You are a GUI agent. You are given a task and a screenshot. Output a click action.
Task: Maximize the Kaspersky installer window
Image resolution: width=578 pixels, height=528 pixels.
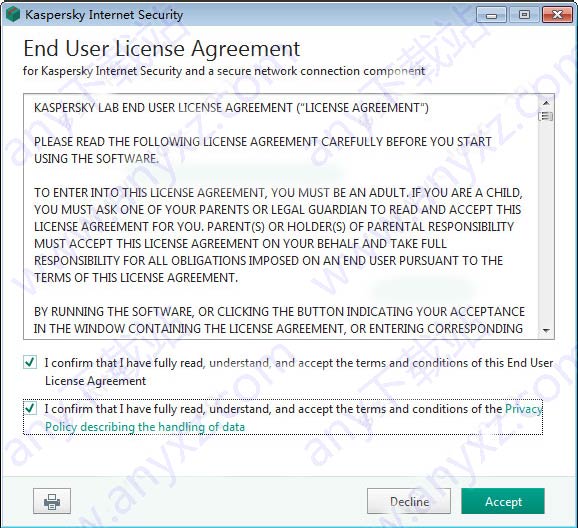tap(524, 15)
